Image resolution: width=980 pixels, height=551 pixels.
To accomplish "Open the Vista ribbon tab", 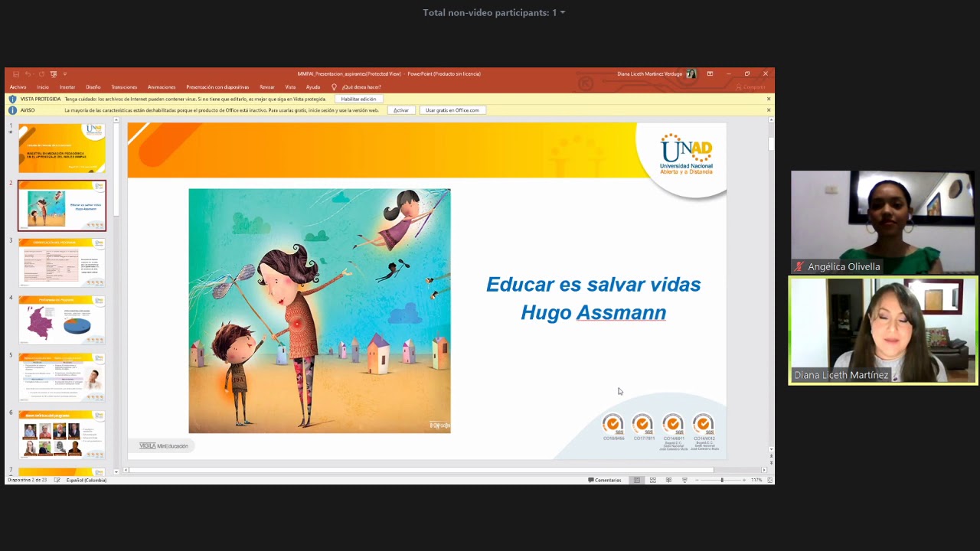I will click(x=290, y=87).
